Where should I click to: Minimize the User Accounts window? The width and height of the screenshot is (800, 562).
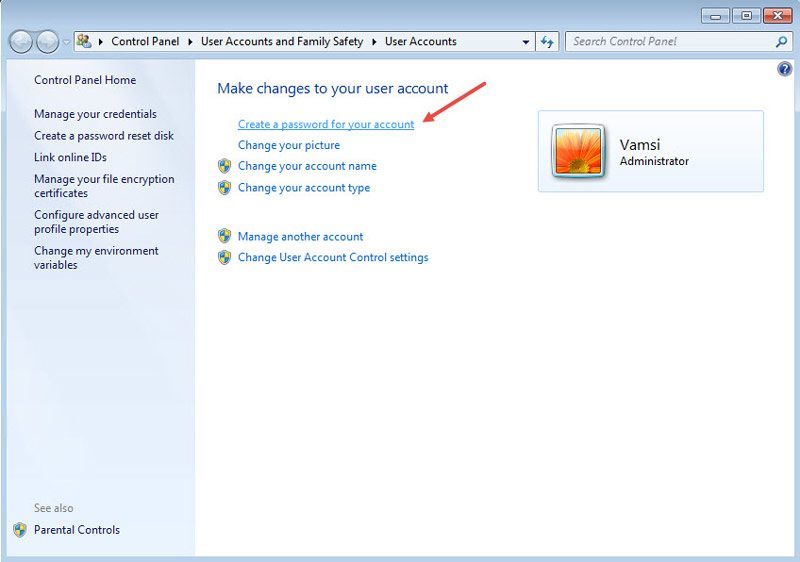coord(716,16)
